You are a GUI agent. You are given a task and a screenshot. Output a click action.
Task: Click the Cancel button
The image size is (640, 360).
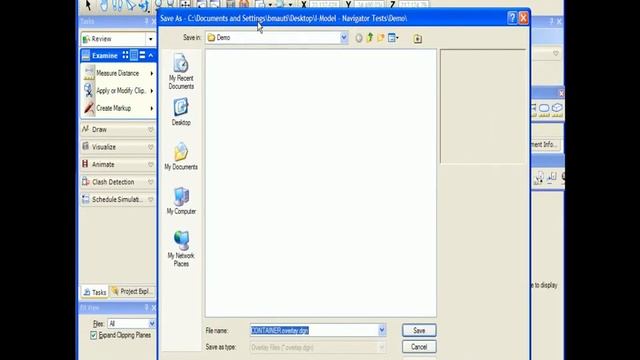click(x=419, y=347)
